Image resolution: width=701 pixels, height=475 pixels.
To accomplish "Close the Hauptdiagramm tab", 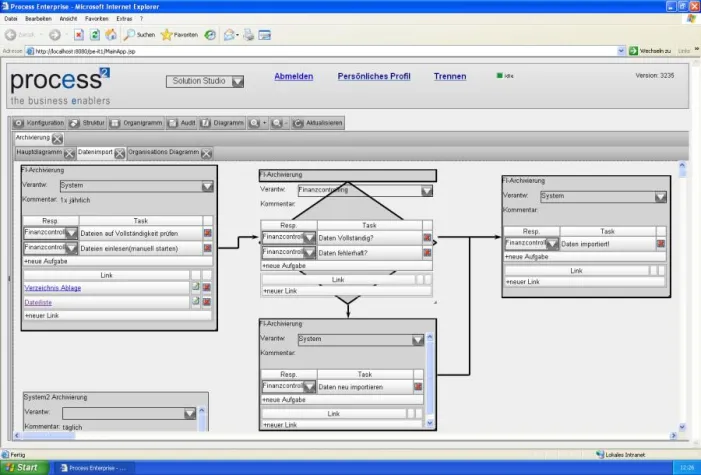I will (x=69, y=154).
